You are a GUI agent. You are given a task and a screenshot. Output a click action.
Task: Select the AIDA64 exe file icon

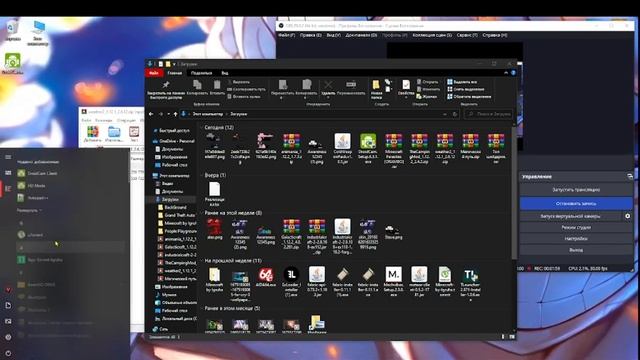coord(266,275)
